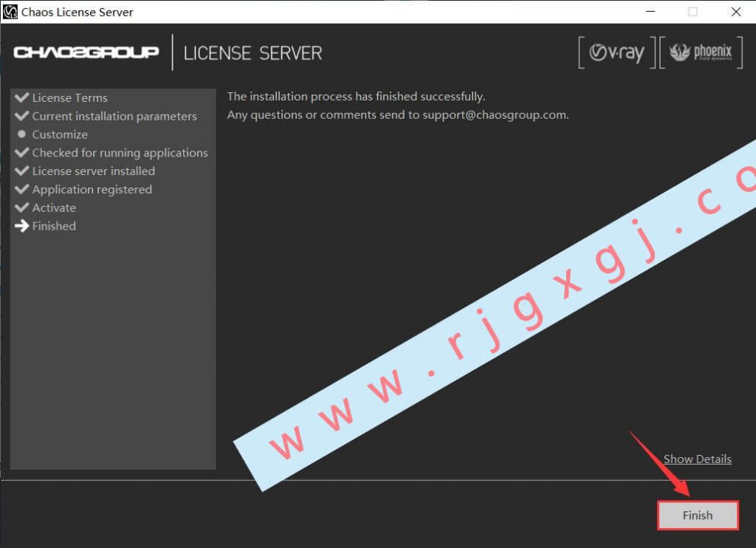
Task: Select the Current installation parameters step
Action: (x=114, y=116)
